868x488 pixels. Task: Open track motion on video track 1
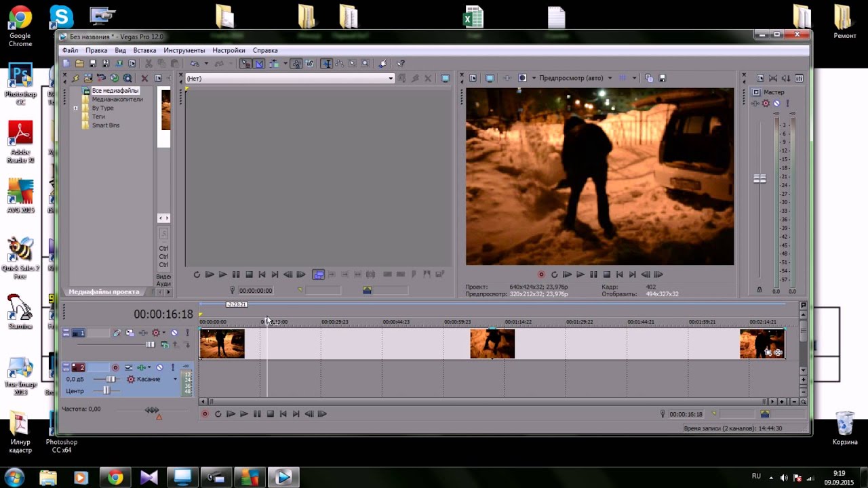click(117, 333)
